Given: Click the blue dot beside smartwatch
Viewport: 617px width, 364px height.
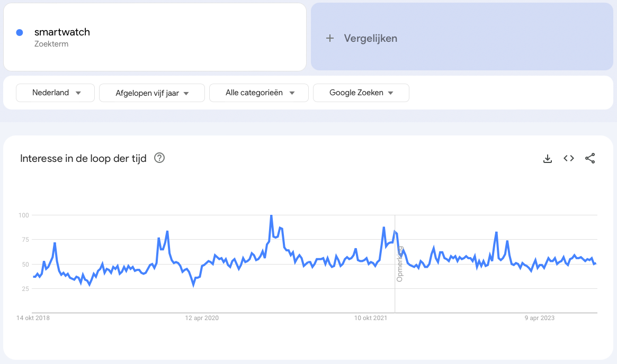Looking at the screenshot, I should [x=20, y=32].
